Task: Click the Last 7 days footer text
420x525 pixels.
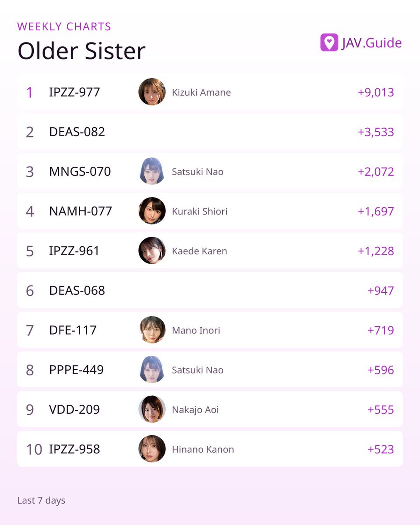Action: [x=41, y=500]
